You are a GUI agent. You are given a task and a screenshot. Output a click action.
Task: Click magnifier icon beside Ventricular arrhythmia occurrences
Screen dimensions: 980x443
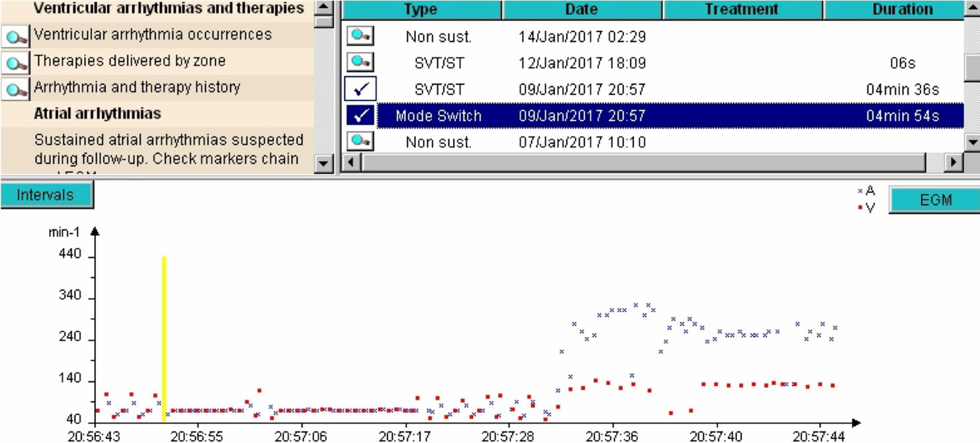coord(15,36)
